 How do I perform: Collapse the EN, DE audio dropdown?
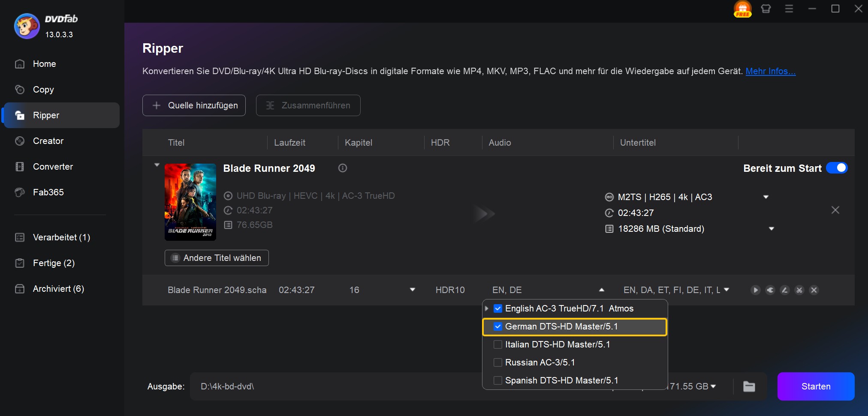pos(602,290)
